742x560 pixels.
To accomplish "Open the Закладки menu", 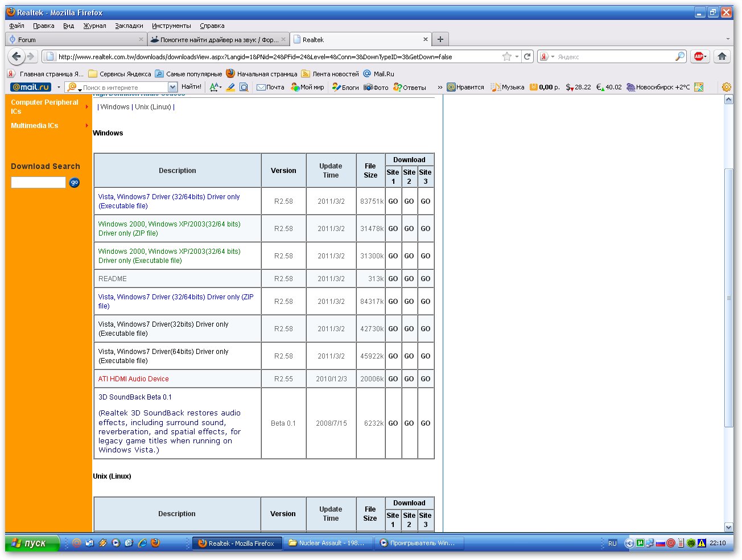I will [x=129, y=26].
